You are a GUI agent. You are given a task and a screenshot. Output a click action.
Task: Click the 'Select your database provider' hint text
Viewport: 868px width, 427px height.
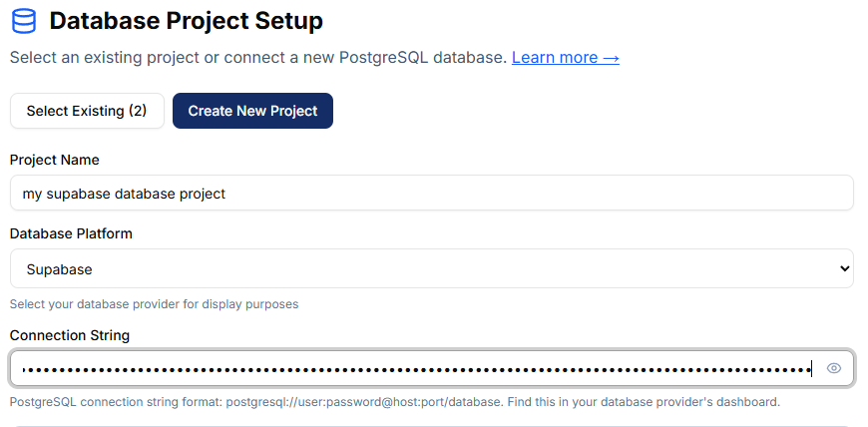154,303
